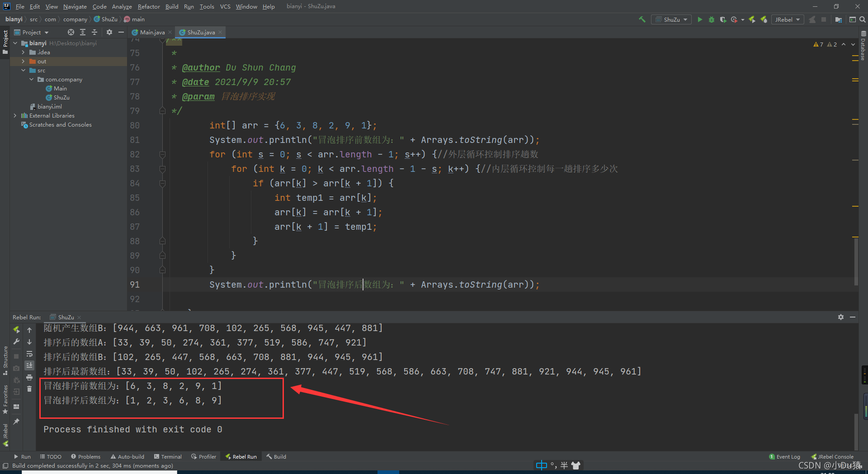This screenshot has height=474, width=868.
Task: Toggle scroll to end in console
Action: (29, 365)
